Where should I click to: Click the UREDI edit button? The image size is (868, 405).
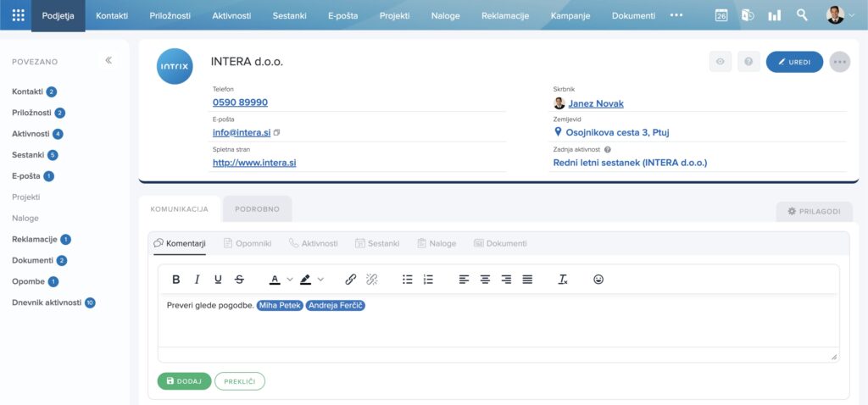794,62
